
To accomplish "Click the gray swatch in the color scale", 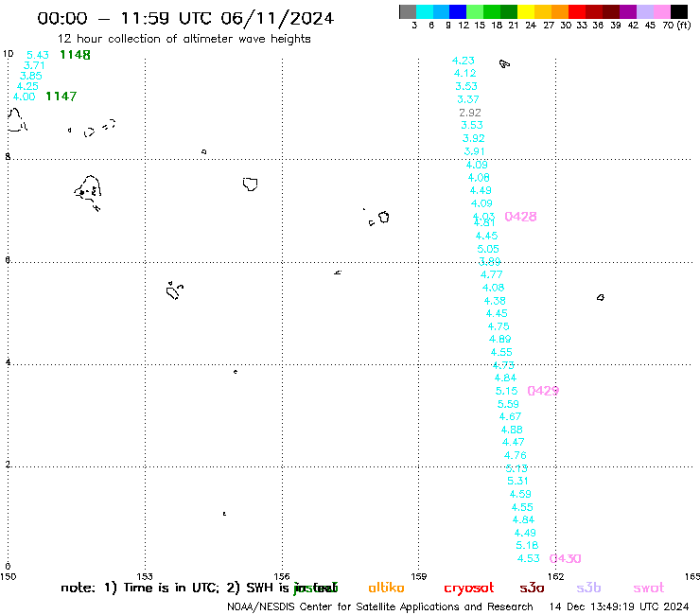I will (408, 11).
